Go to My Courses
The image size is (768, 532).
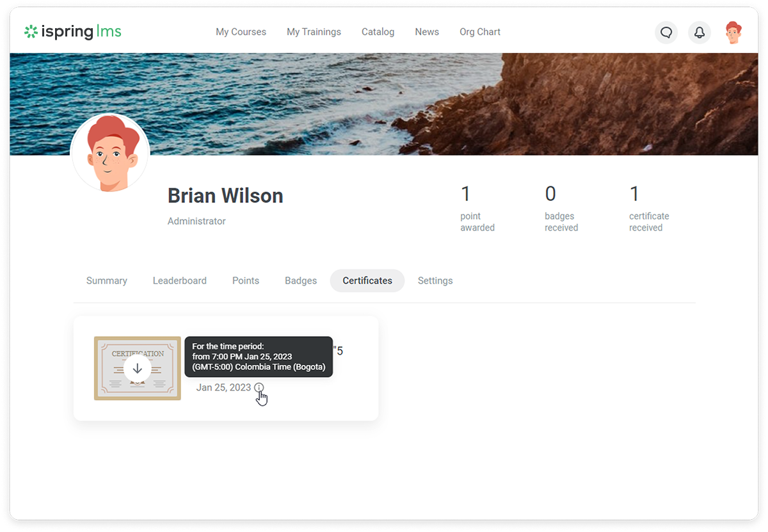tap(241, 32)
